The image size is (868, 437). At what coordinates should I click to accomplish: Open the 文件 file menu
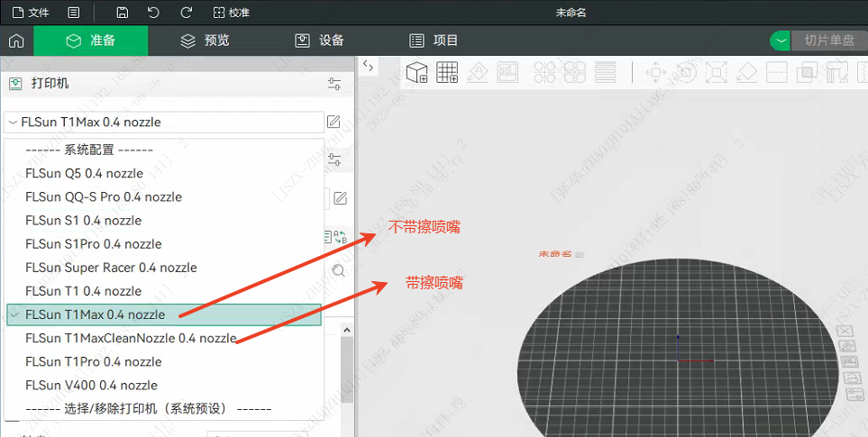click(x=30, y=13)
